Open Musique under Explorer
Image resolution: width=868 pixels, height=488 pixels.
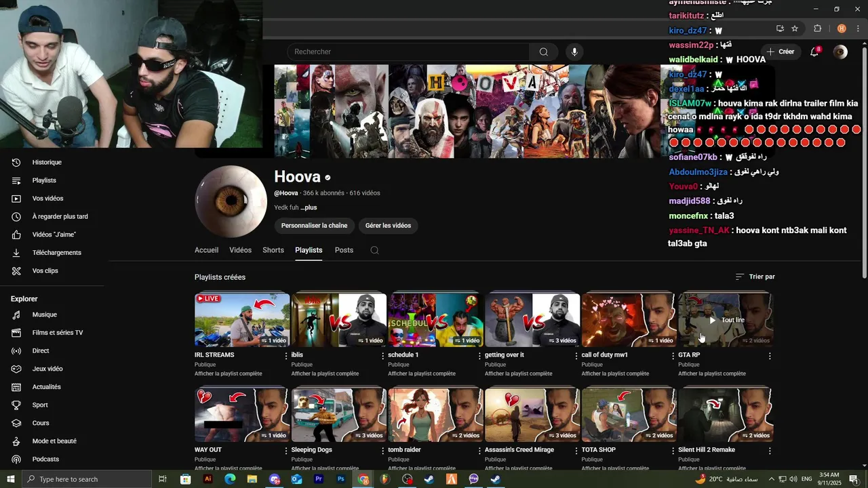[45, 314]
